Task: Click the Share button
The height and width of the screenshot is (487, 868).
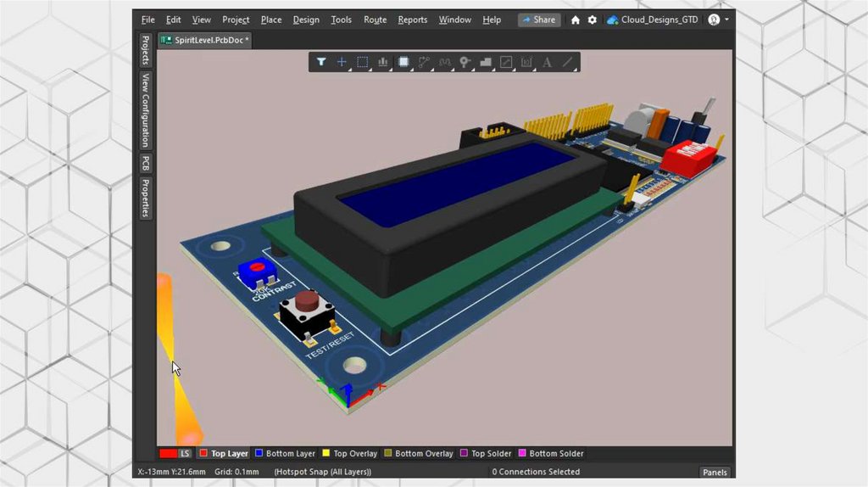Action: pos(539,20)
